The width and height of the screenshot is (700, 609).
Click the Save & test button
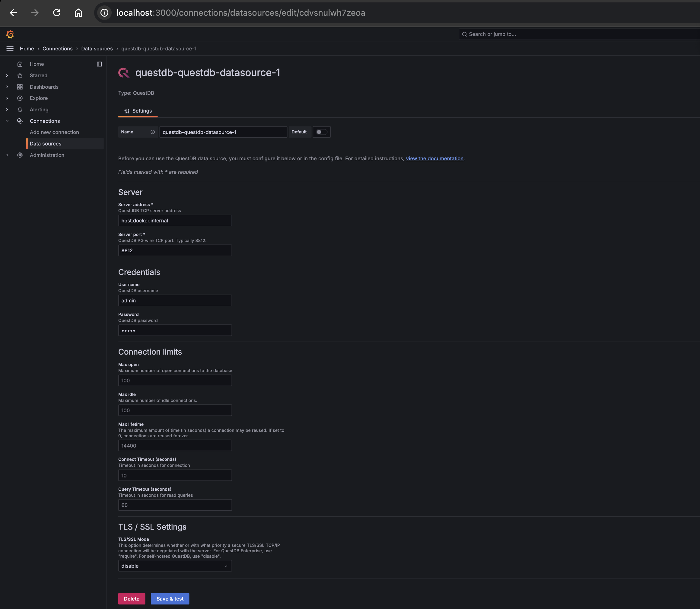pyautogui.click(x=170, y=599)
